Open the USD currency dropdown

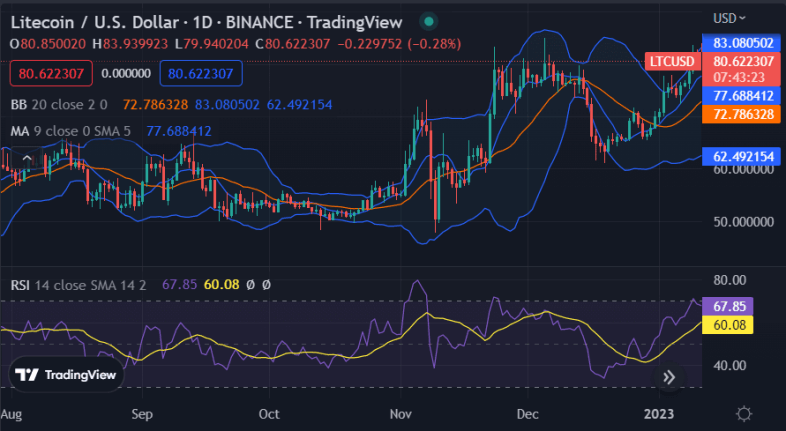729,19
